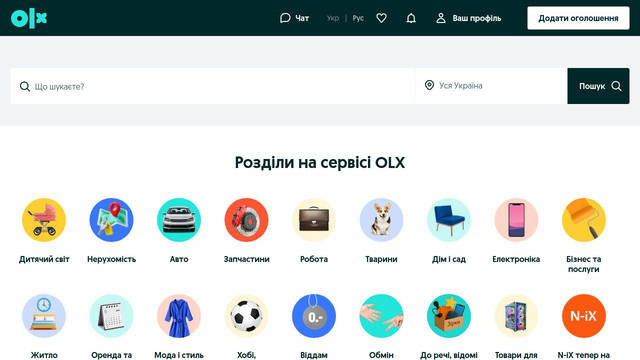Click the Бізнес та послуги label
The width and height of the screenshot is (640, 360).
tap(584, 264)
